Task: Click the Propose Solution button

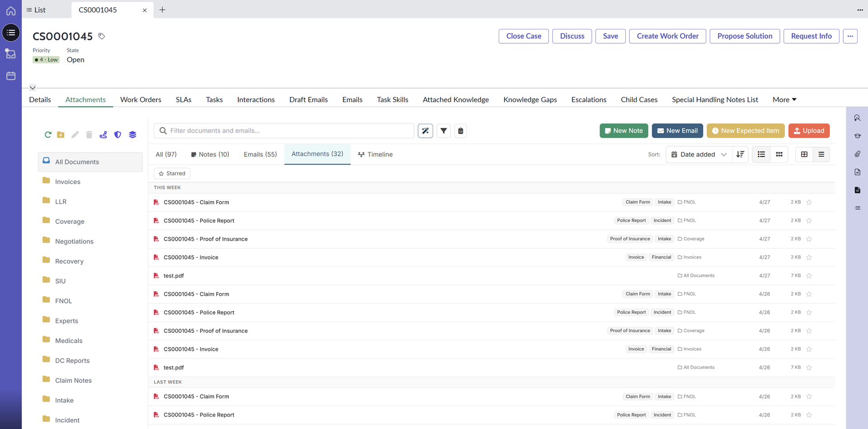Action: [745, 36]
